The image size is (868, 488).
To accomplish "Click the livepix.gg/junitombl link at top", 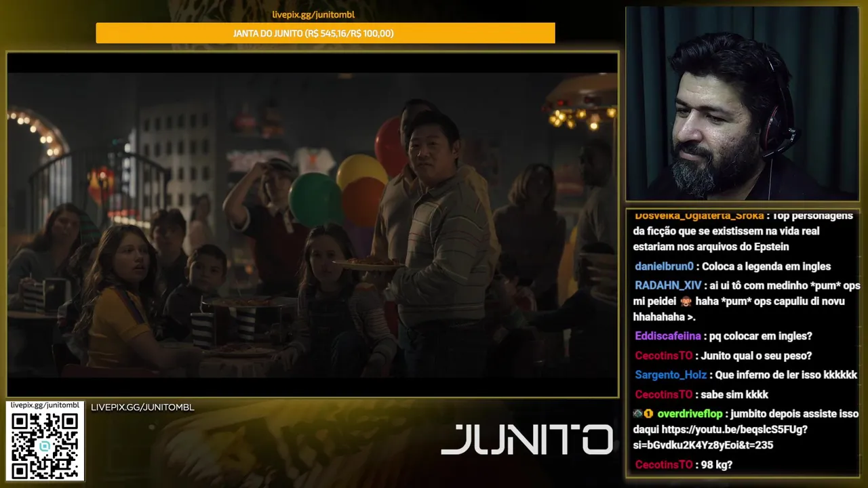I will 313,14.
